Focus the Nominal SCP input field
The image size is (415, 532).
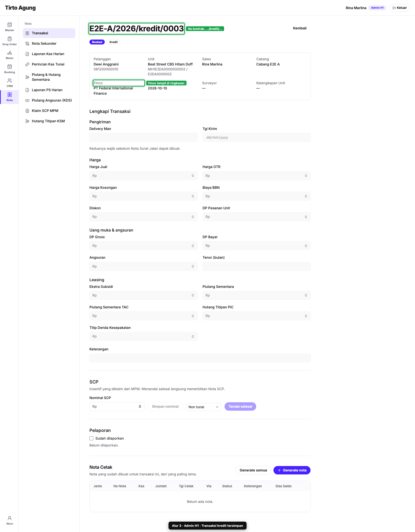117,406
